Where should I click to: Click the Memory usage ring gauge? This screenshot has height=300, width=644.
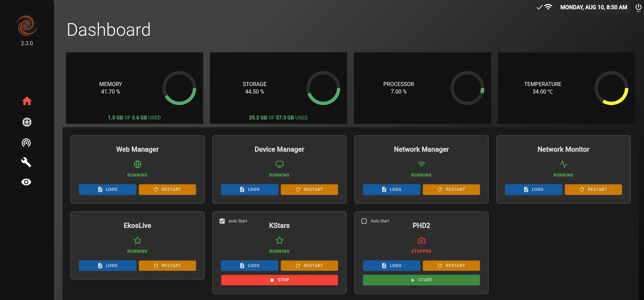pyautogui.click(x=179, y=88)
